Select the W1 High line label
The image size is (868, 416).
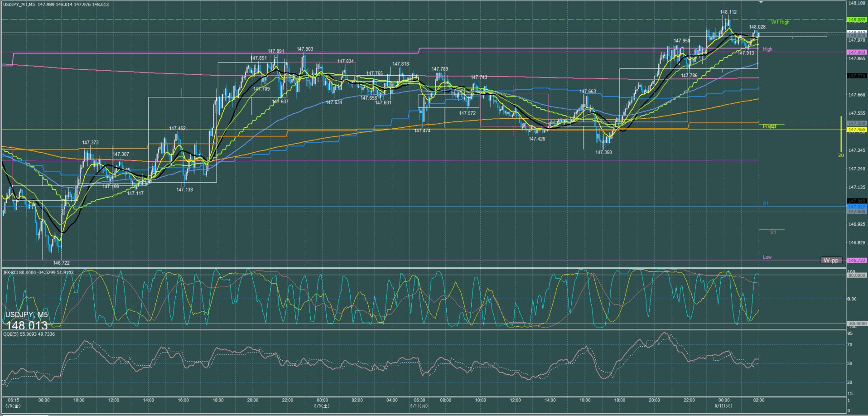point(780,22)
